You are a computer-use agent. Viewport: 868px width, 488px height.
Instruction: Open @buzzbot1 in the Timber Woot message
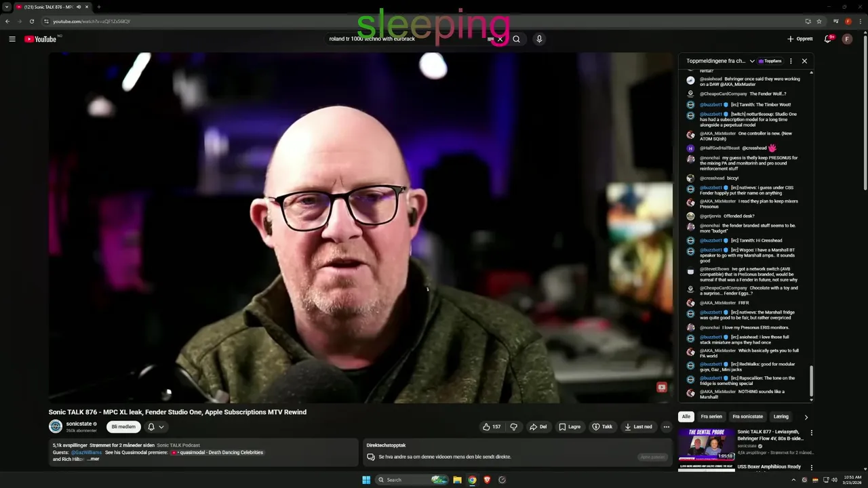pyautogui.click(x=711, y=104)
